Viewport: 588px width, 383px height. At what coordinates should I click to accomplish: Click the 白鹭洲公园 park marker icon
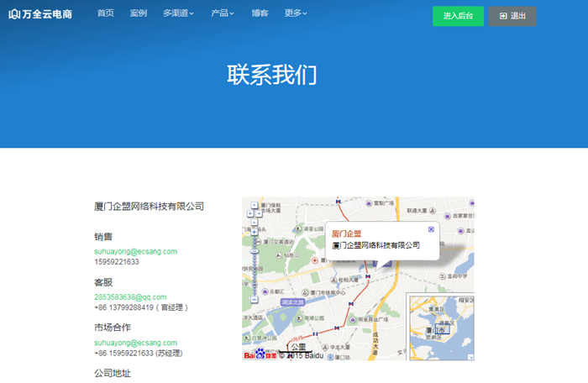click(x=246, y=338)
